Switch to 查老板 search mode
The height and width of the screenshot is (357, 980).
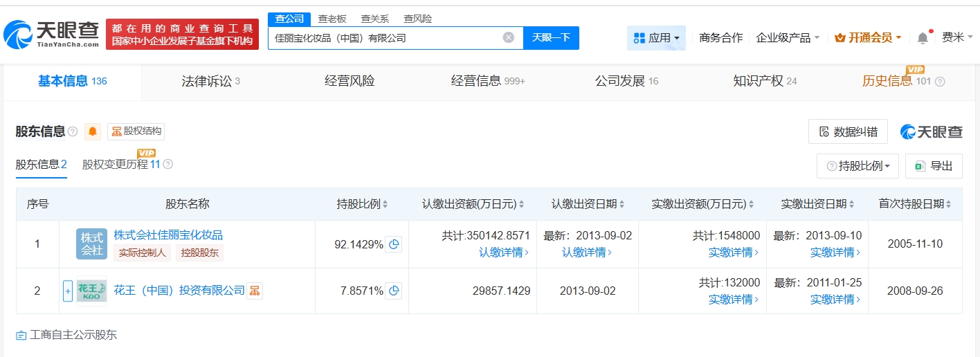(332, 19)
